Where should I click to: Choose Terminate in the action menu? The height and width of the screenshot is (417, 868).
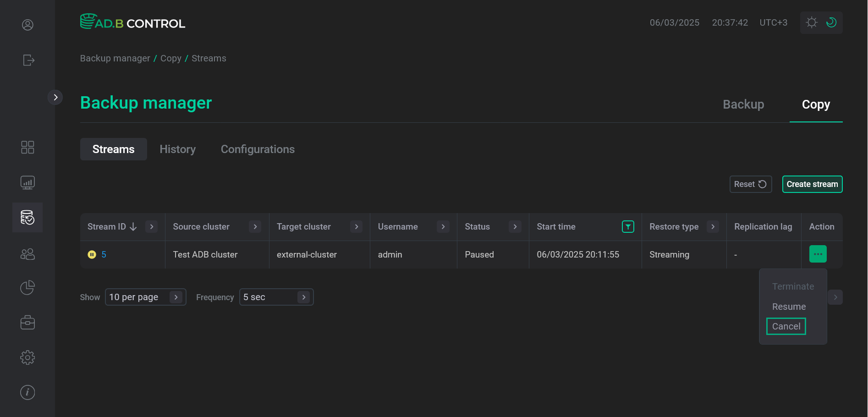click(x=793, y=286)
